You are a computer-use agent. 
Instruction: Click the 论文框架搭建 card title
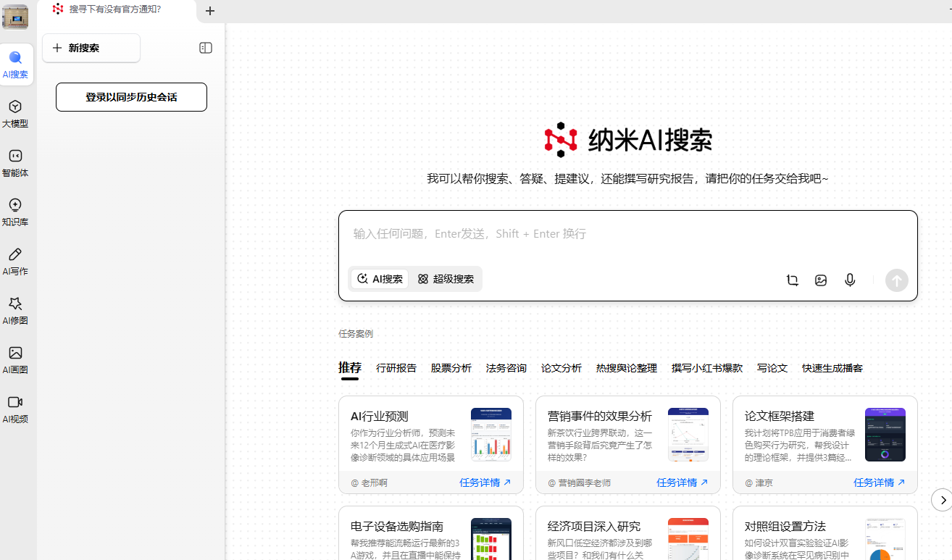click(780, 417)
